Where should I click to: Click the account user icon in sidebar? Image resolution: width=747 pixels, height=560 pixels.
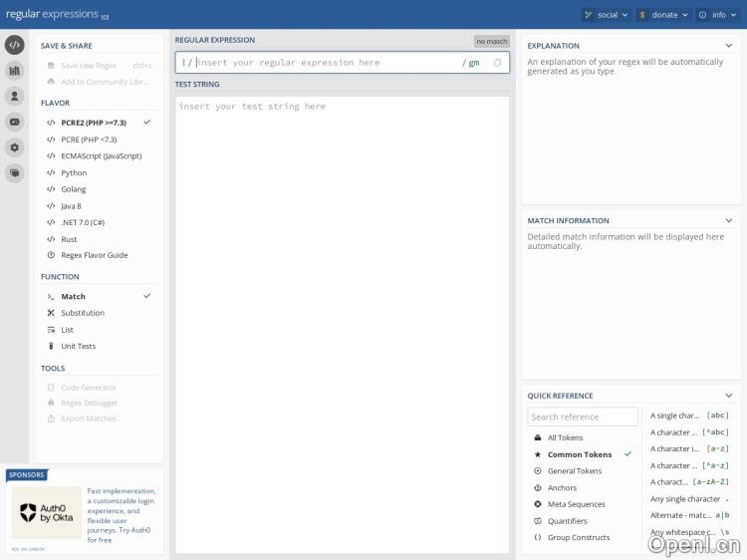(x=14, y=96)
